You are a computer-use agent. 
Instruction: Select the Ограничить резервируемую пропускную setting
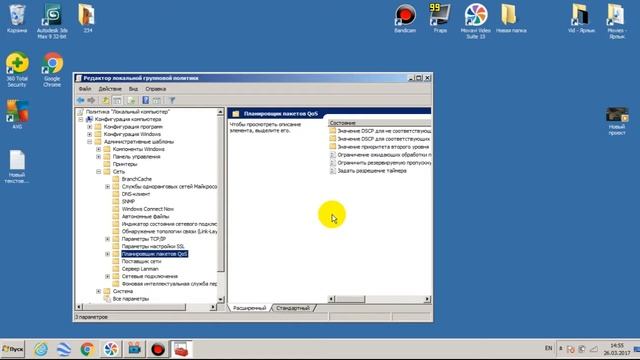tap(384, 162)
